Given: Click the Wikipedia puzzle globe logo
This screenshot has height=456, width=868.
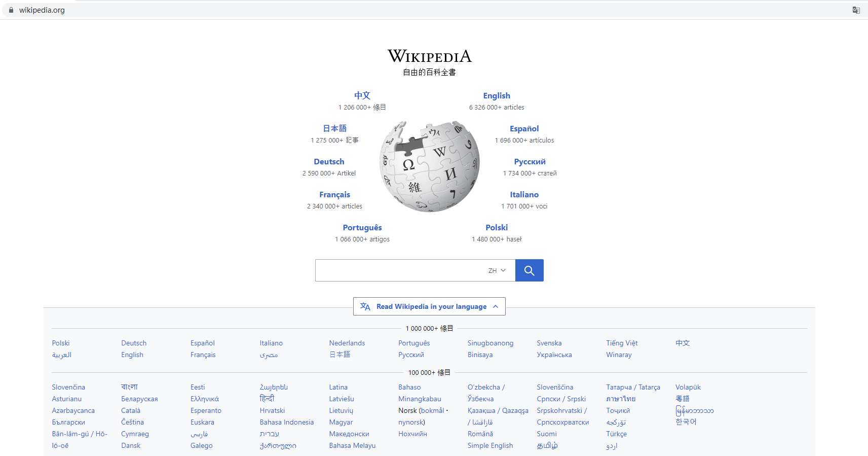Looking at the screenshot, I should 430,166.
